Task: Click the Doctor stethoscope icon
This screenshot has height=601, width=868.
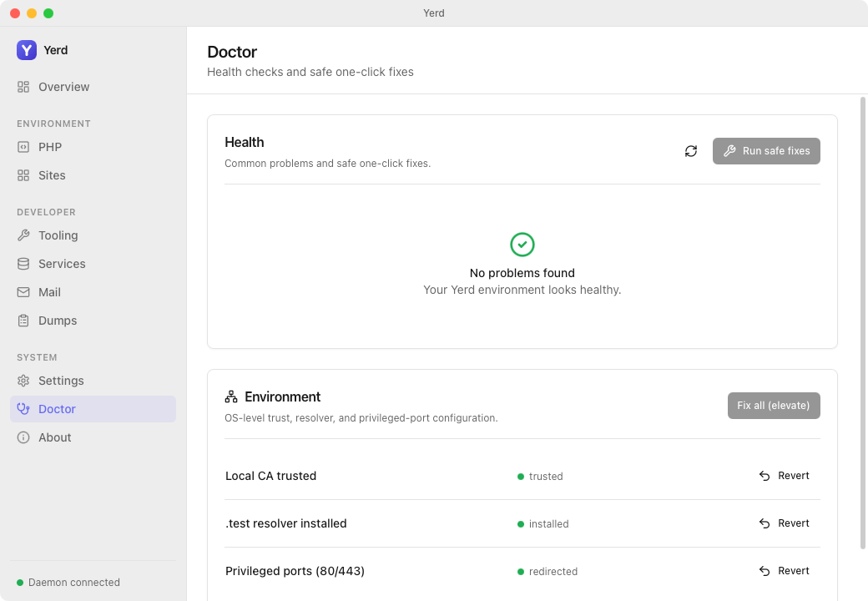Action: pyautogui.click(x=23, y=409)
